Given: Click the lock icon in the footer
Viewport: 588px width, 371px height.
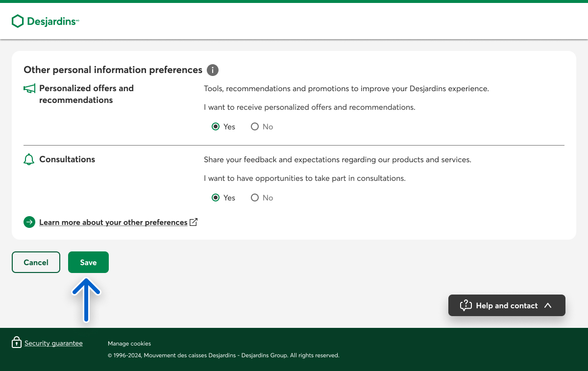Looking at the screenshot, I should tap(17, 342).
